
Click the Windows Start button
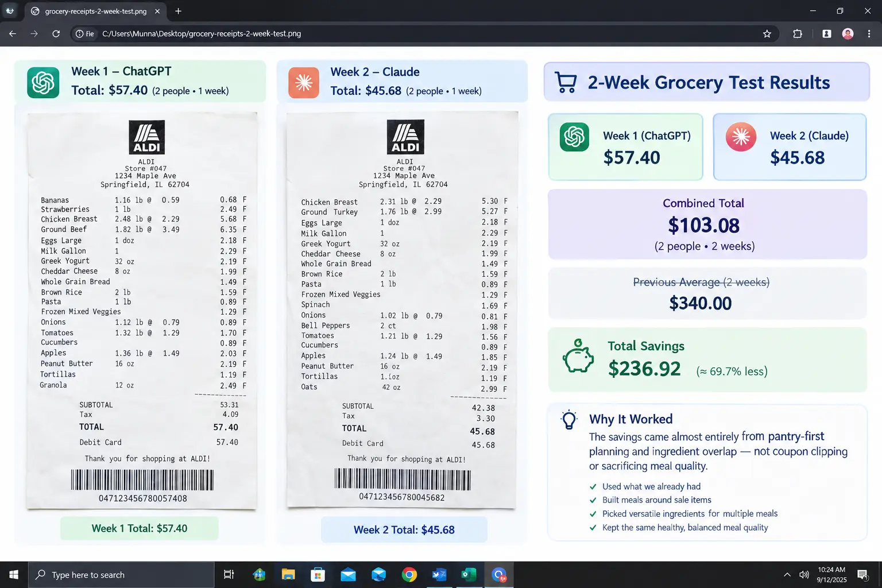pos(14,575)
